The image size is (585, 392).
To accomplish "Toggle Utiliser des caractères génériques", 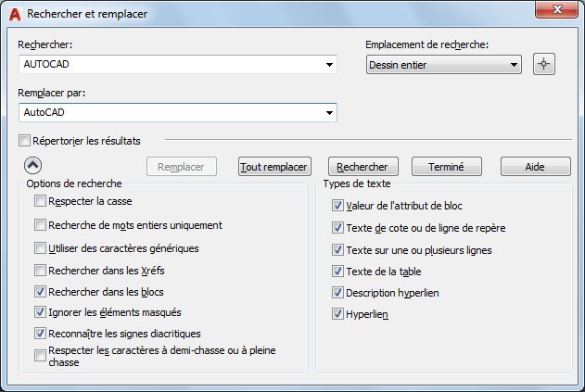I will (x=40, y=248).
